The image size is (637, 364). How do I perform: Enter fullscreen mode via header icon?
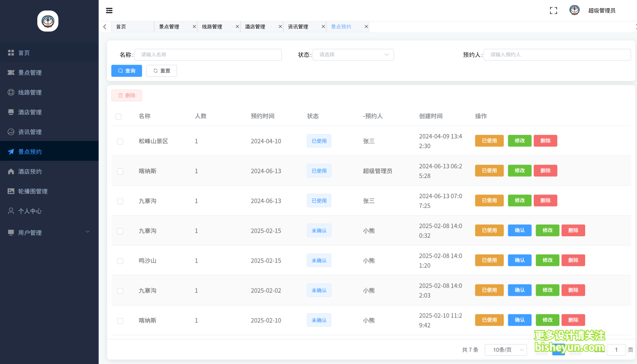[x=553, y=10]
